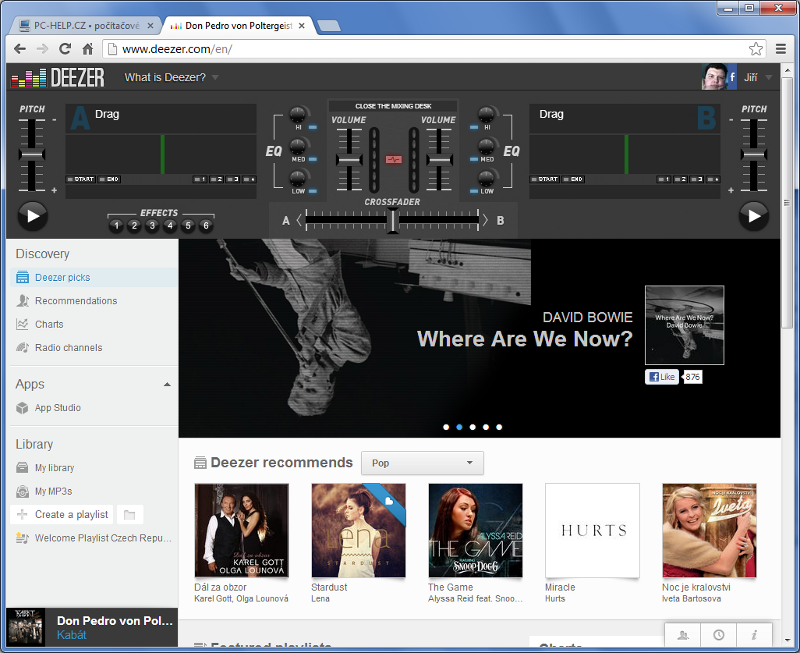
Task: Click the Deezer logo
Action: (x=60, y=77)
